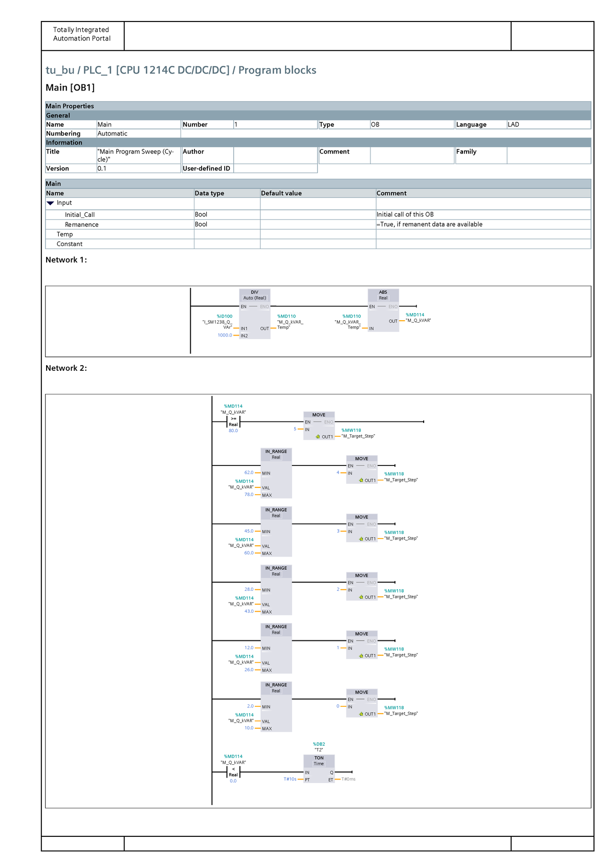Screen dimensions: 614x868
Task: Click the 'Main [OB1]' block title
Action: [x=70, y=87]
